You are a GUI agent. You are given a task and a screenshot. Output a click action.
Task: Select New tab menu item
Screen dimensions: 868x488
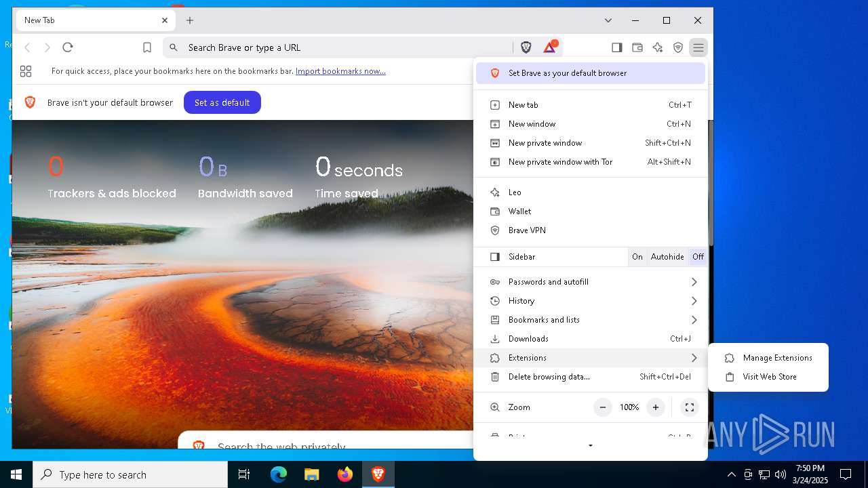(590, 105)
